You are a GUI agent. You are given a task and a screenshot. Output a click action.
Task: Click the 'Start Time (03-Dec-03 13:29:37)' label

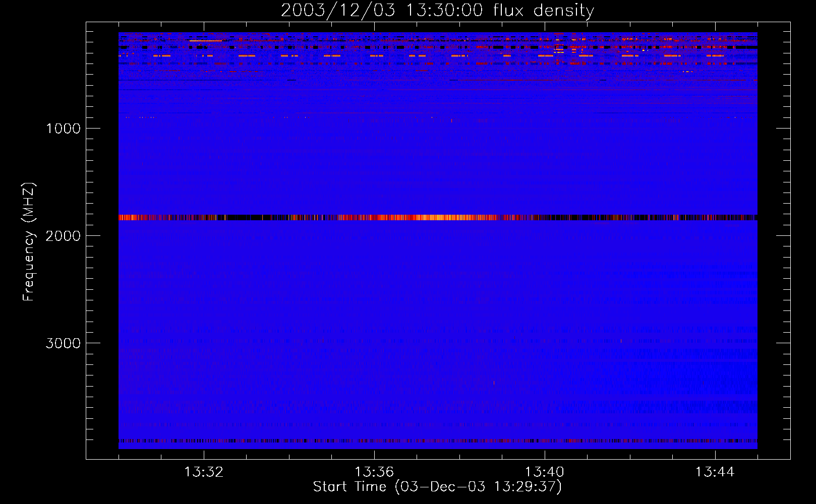(437, 487)
